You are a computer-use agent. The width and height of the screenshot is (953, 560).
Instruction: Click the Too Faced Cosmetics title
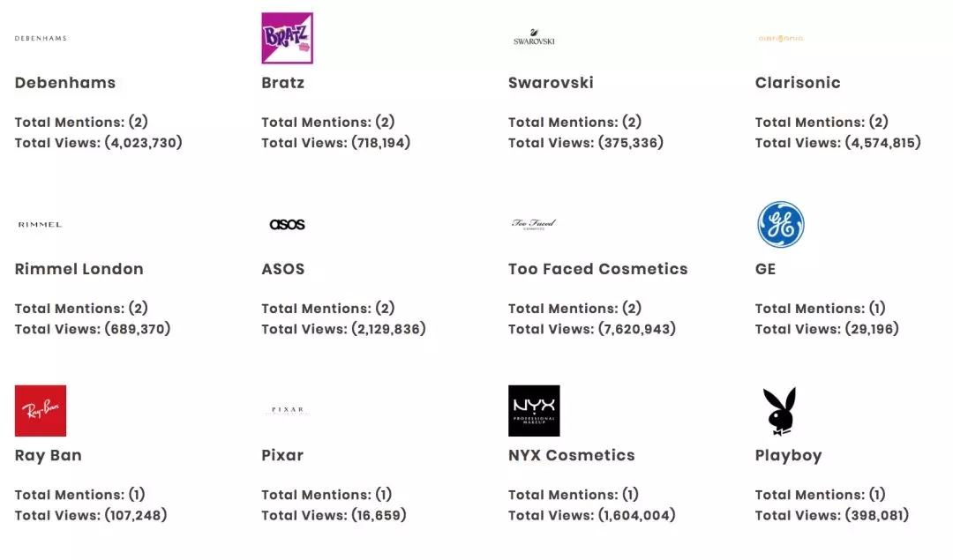pos(597,269)
